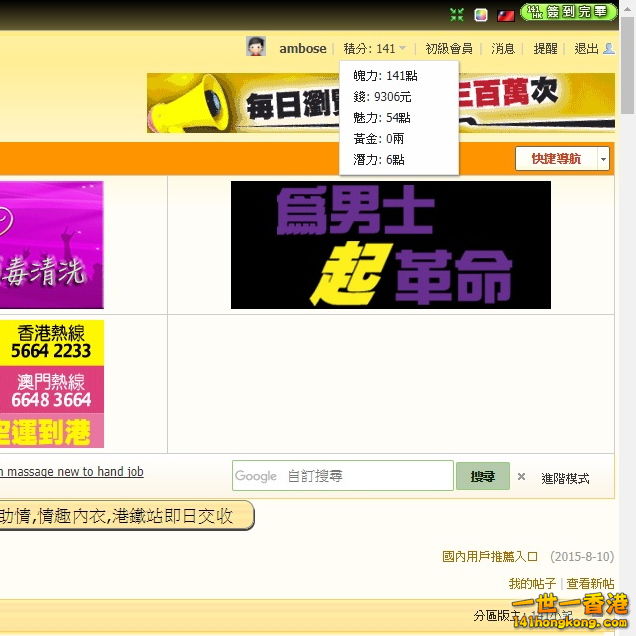
Task: Select 魅力: 54點 entry in dropdown
Action: pos(382,118)
